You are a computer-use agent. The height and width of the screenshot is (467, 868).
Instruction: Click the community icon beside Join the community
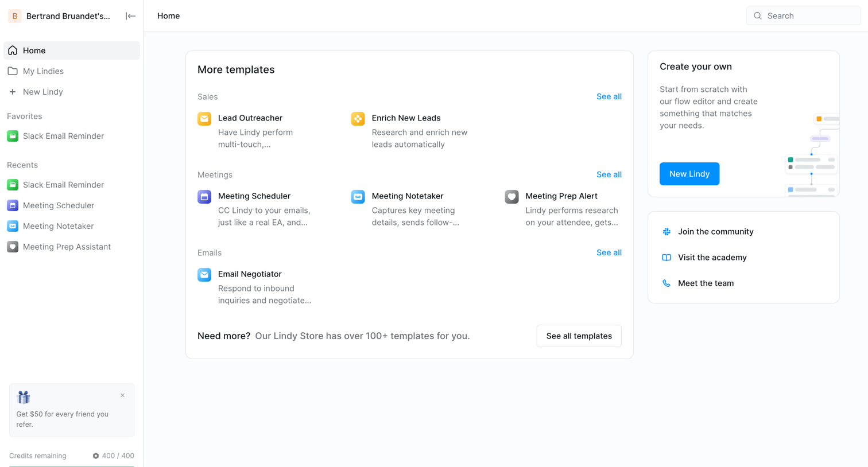pyautogui.click(x=666, y=232)
